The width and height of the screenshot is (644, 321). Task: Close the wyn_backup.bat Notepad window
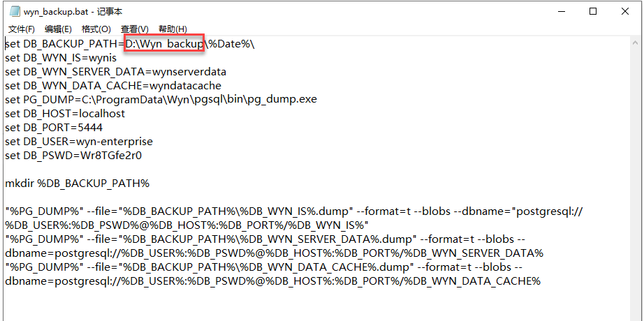coord(624,11)
